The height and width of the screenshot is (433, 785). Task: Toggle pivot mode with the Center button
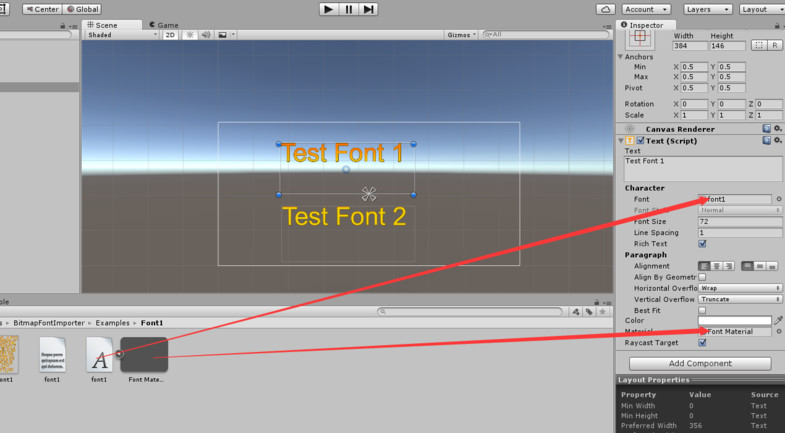tap(43, 9)
